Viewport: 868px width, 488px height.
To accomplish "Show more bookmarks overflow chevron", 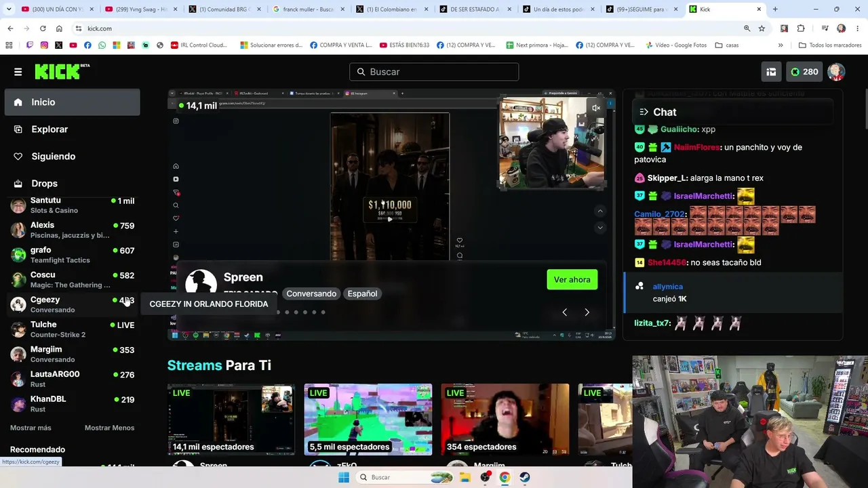I will [x=781, y=45].
